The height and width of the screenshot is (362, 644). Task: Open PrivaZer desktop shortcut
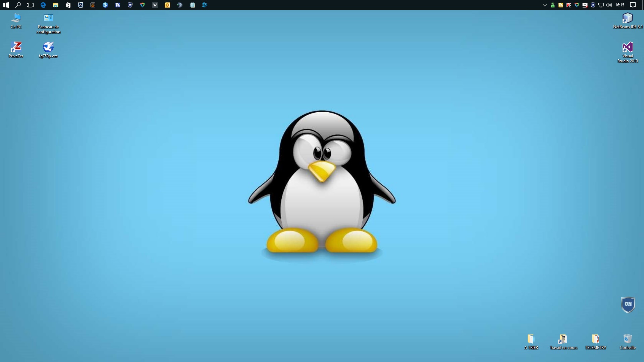click(16, 48)
